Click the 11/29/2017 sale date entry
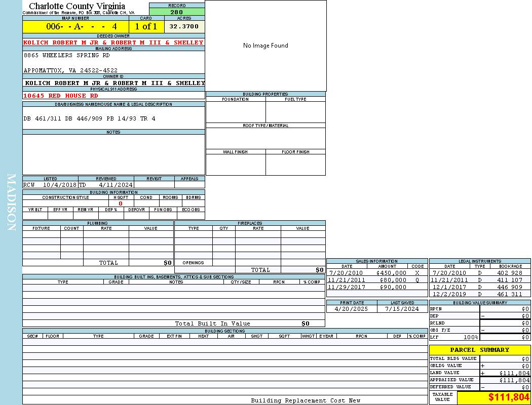Image resolution: width=532 pixels, height=405 pixels. (x=347, y=287)
